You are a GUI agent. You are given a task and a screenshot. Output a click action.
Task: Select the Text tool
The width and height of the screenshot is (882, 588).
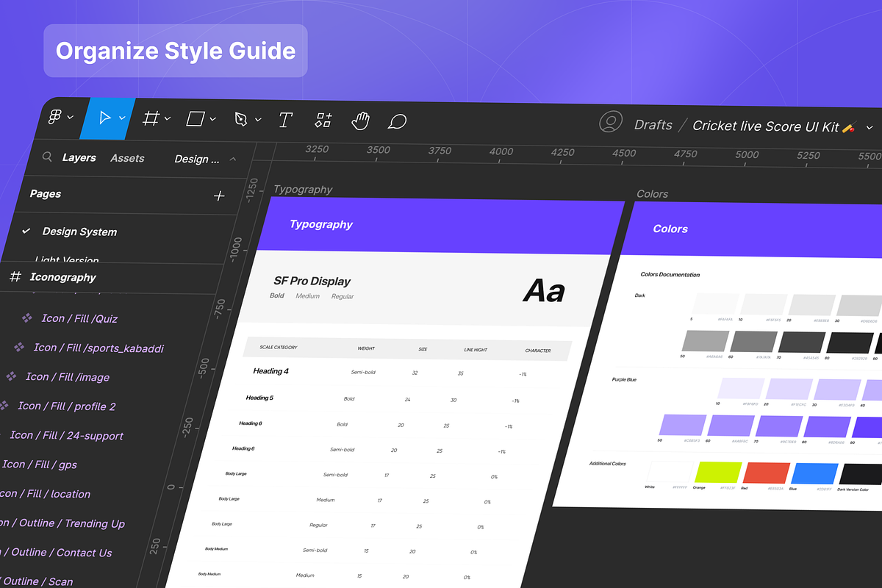285,120
